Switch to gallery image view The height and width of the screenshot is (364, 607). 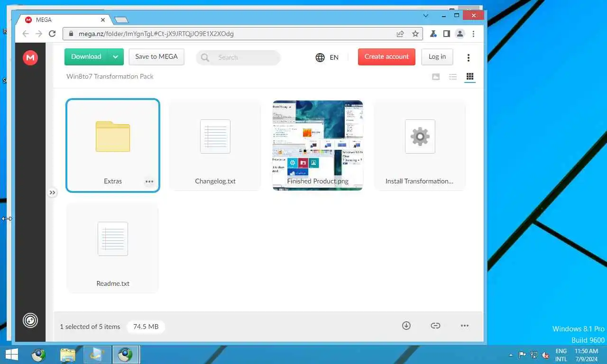[436, 77]
